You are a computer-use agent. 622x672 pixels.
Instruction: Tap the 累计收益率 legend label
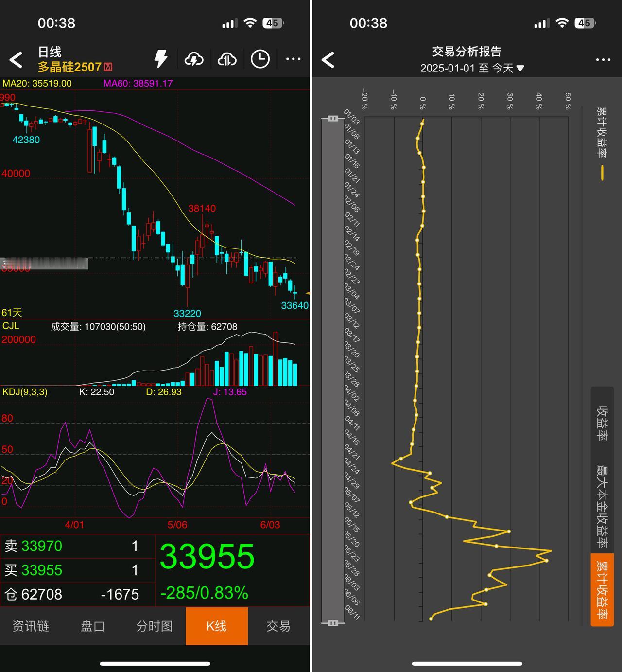tap(602, 132)
